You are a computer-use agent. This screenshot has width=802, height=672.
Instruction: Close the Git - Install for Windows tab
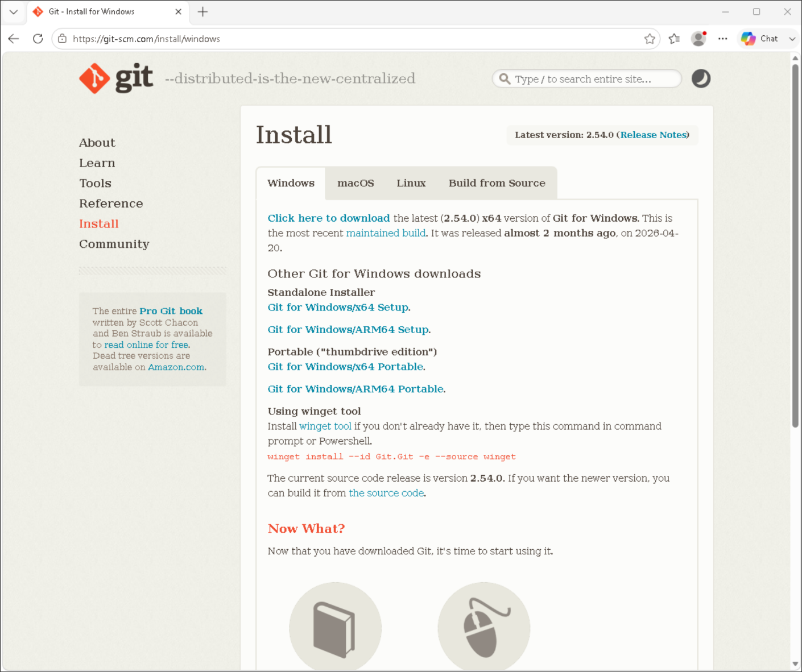tap(178, 11)
